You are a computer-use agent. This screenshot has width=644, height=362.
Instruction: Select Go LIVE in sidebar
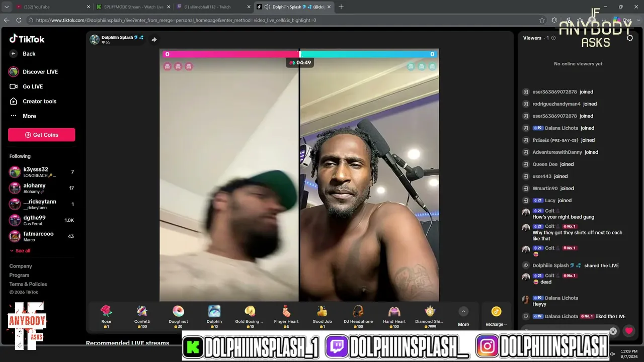pos(26,86)
